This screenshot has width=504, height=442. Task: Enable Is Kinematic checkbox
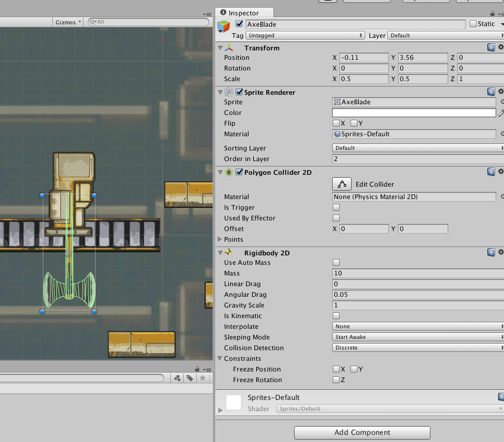click(x=336, y=316)
